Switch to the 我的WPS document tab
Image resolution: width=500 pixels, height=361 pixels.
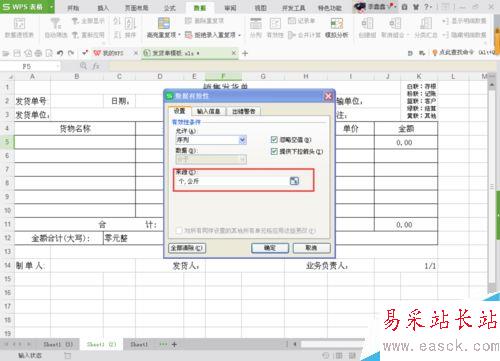(x=113, y=53)
